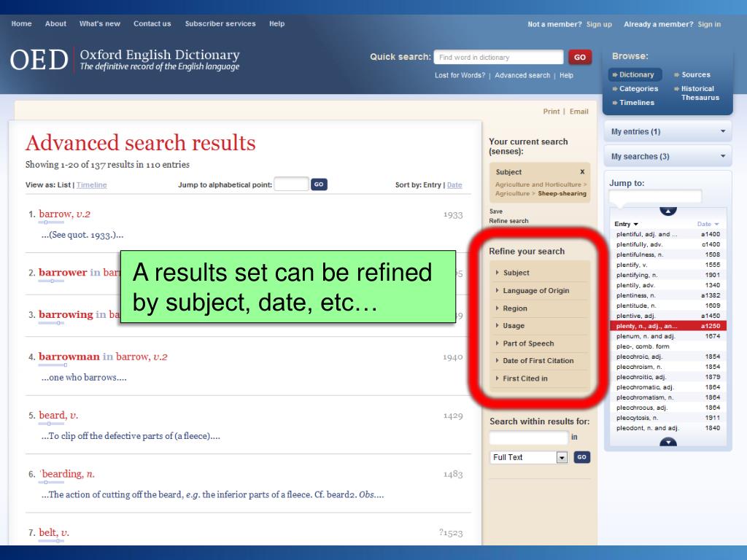Open the Contact us menu item
747x560 pixels.
(x=152, y=23)
